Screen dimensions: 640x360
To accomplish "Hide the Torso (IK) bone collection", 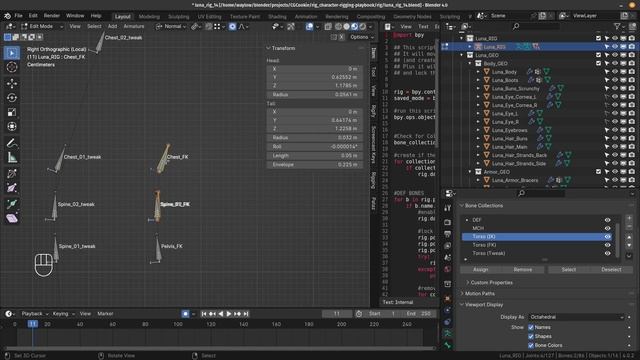I will 607,237.
